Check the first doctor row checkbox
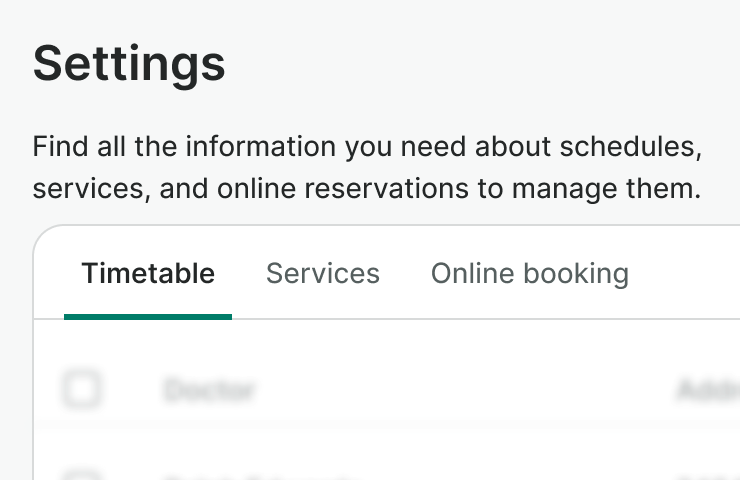This screenshot has height=480, width=740. coord(82,475)
